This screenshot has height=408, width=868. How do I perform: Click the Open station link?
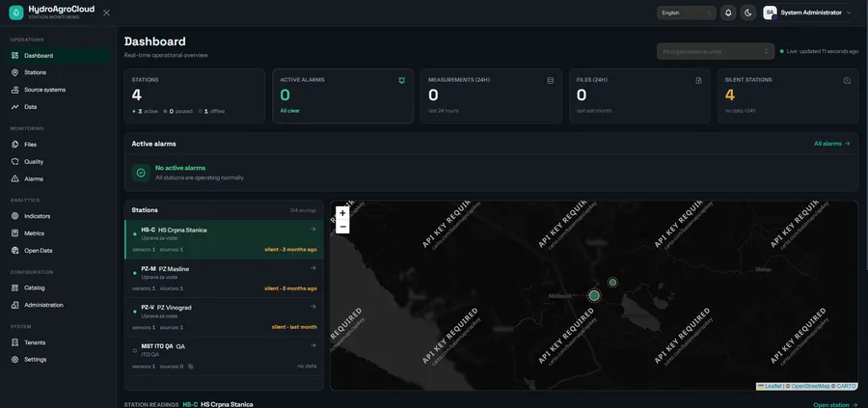835,405
